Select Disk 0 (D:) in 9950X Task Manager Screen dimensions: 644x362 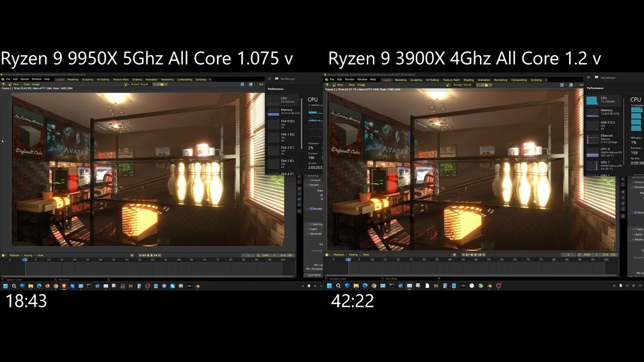click(x=283, y=125)
